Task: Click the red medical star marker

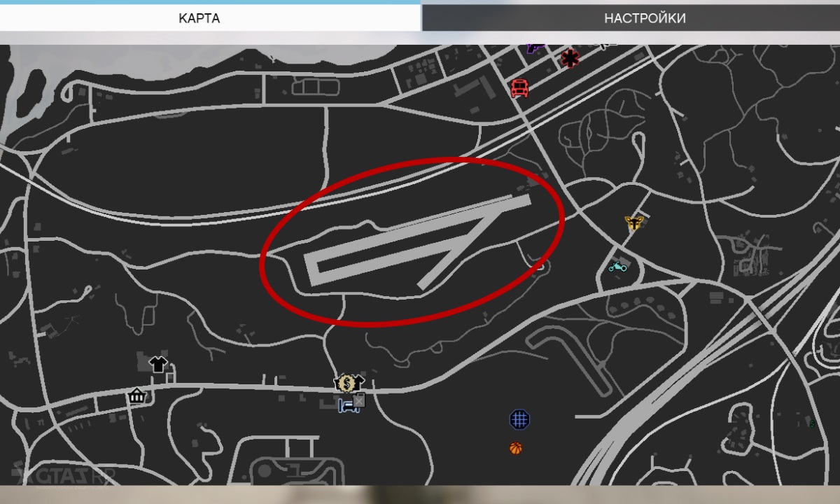Action: [570, 58]
